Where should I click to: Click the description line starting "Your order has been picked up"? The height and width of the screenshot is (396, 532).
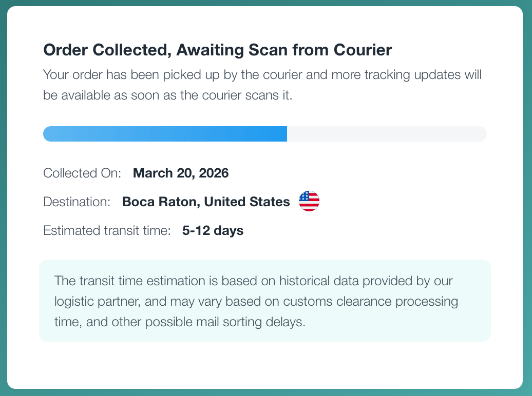pyautogui.click(x=262, y=75)
